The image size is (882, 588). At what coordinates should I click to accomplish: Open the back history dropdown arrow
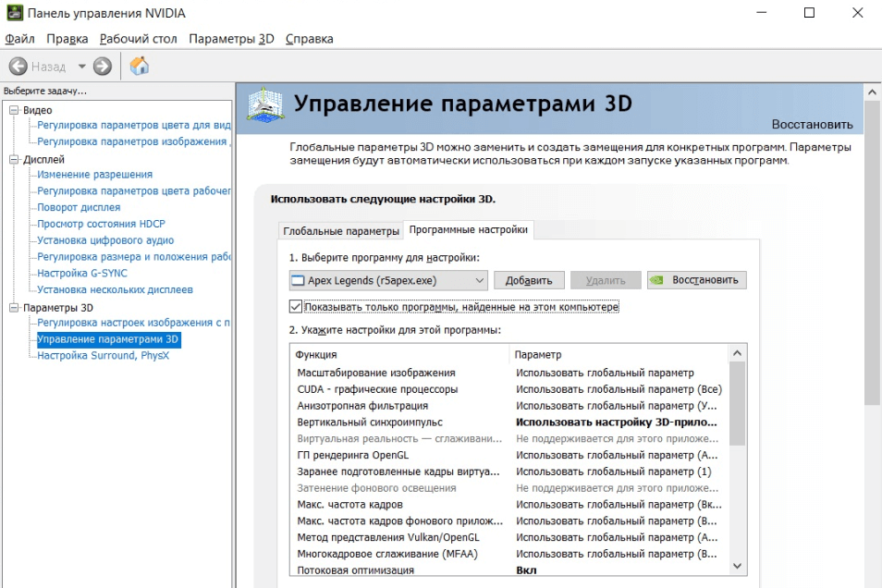[81, 67]
